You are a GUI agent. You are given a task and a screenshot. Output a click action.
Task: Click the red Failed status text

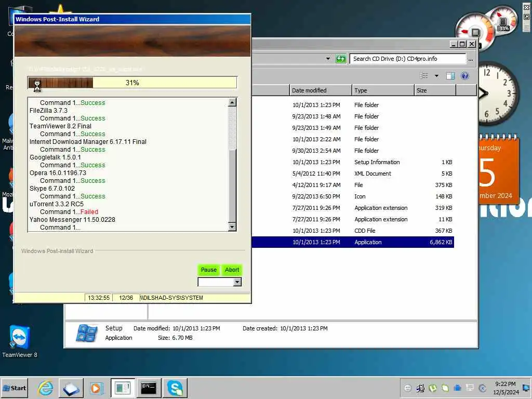tap(89, 212)
